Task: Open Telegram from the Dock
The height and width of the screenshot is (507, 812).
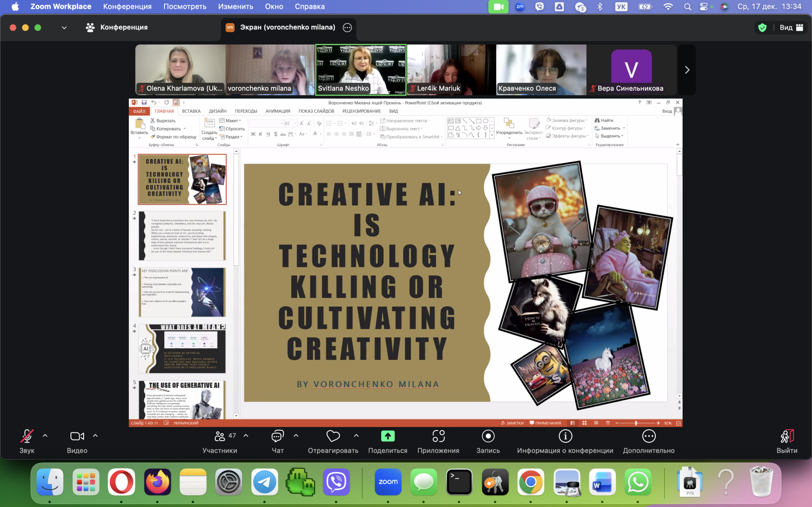Action: 265,482
